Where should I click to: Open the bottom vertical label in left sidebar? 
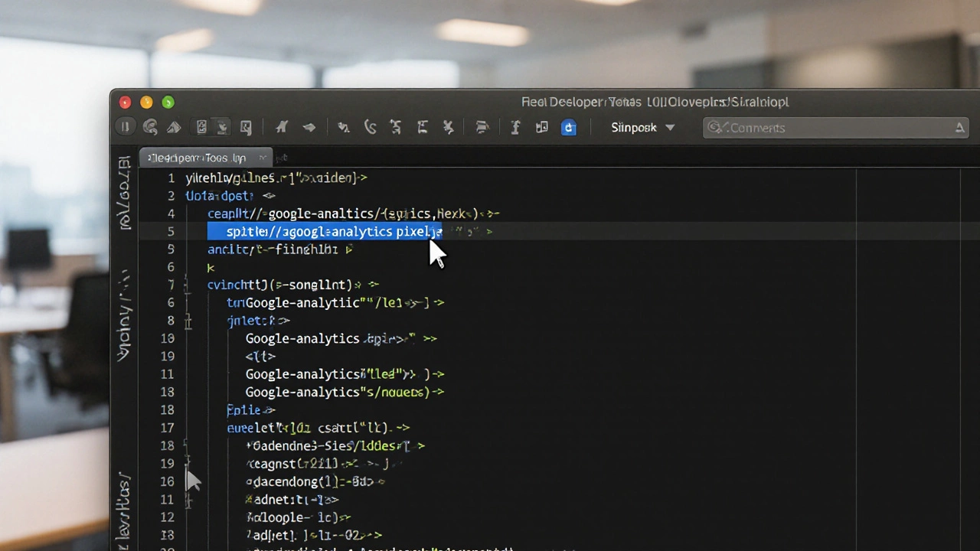pyautogui.click(x=124, y=505)
